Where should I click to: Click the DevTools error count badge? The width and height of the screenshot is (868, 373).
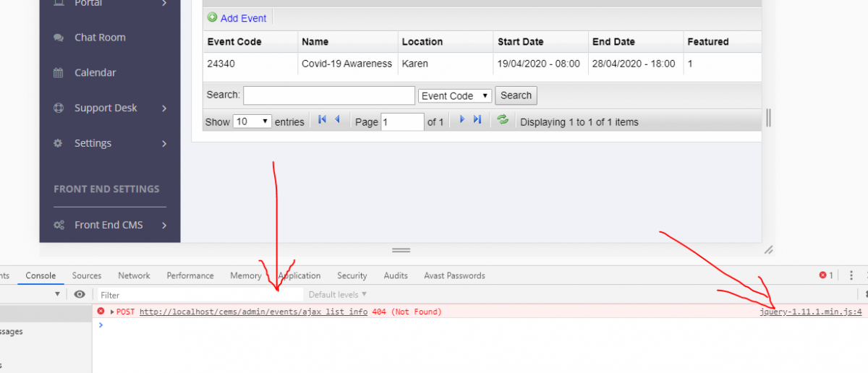826,275
